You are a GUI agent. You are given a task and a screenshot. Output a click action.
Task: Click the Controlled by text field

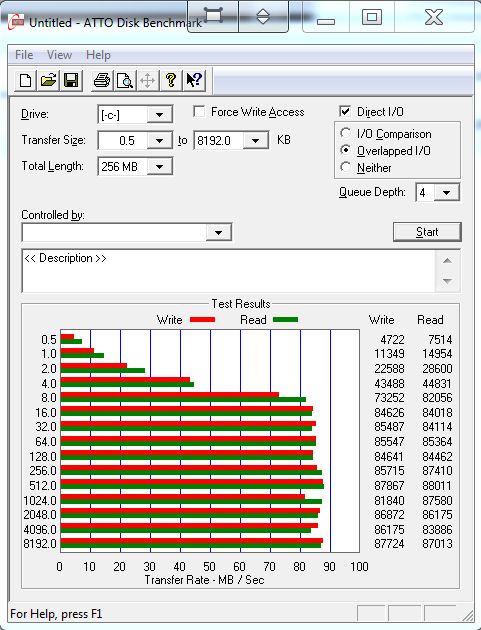114,232
